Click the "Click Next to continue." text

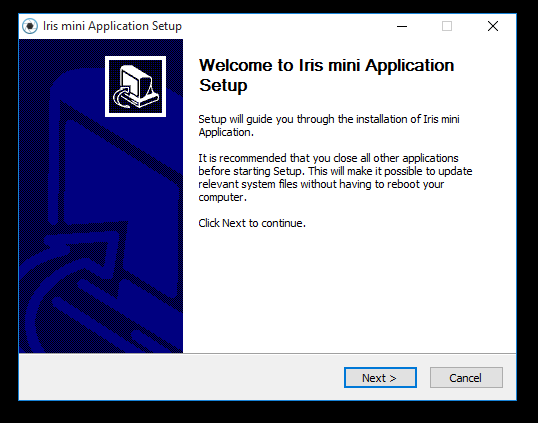pos(252,223)
